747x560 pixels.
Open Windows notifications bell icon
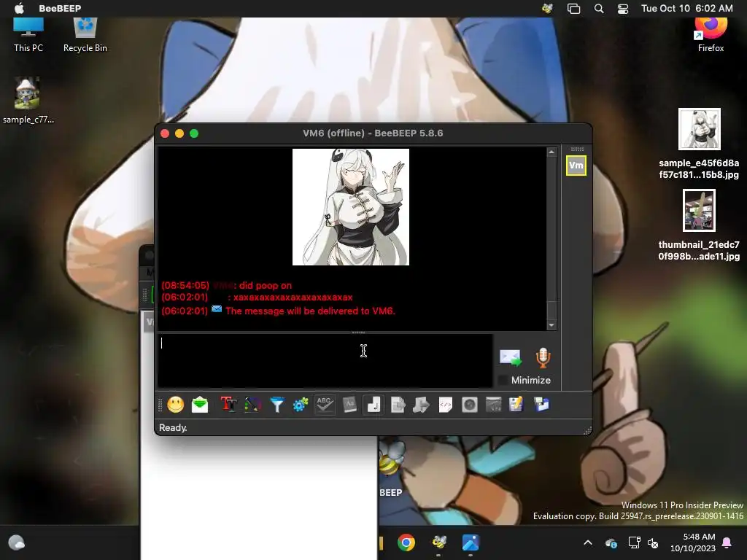coord(727,542)
